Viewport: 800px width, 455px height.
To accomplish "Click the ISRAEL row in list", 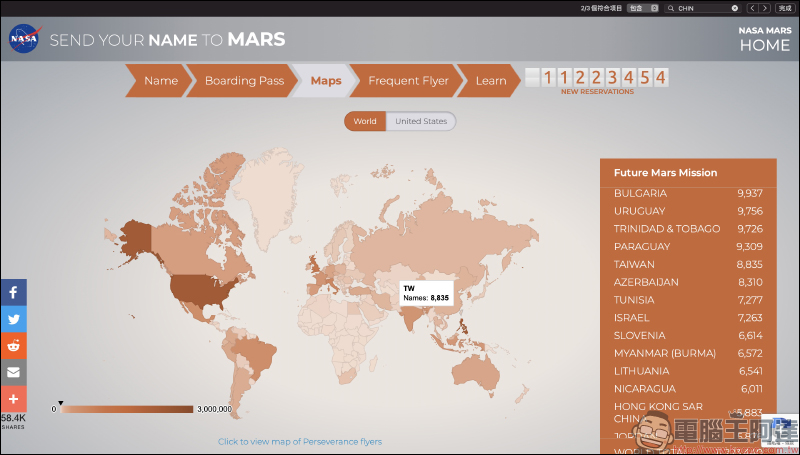I will point(688,318).
